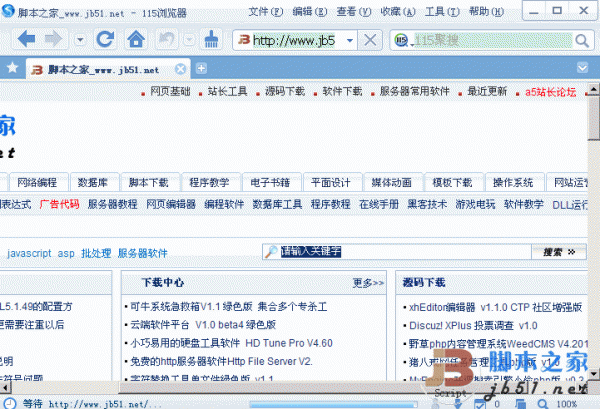Open the 编辑 menu

click(x=310, y=11)
